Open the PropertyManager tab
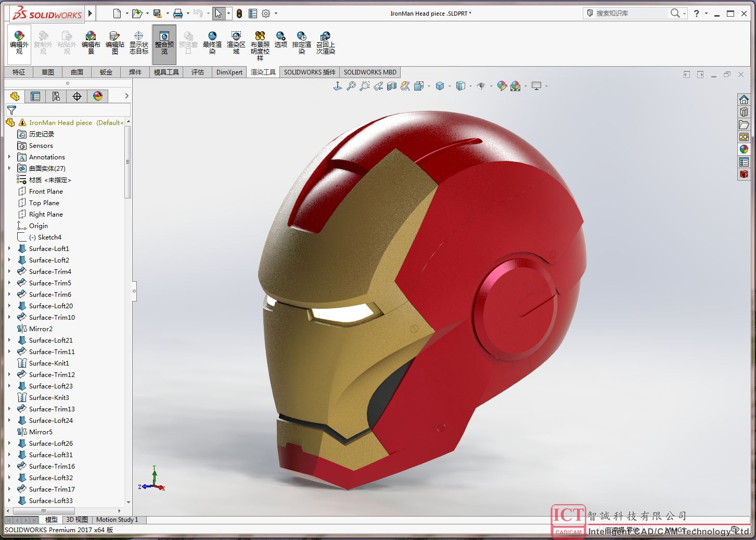 pos(35,96)
